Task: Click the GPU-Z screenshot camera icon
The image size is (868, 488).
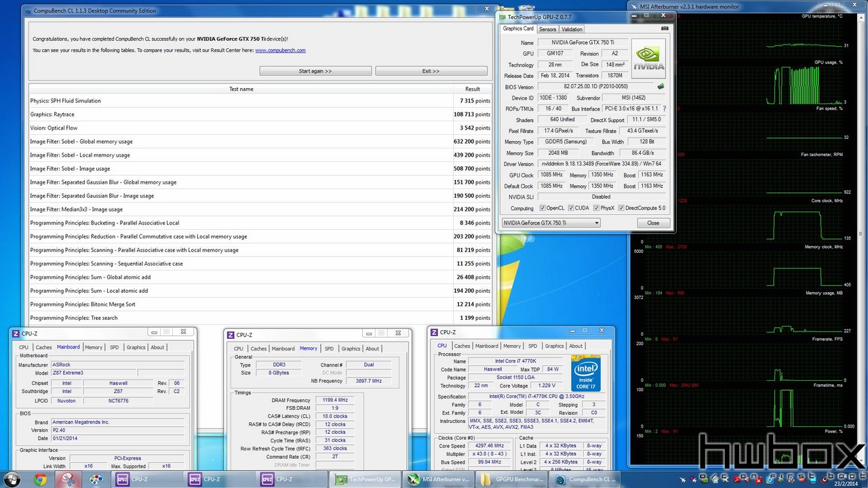Action: (x=665, y=28)
